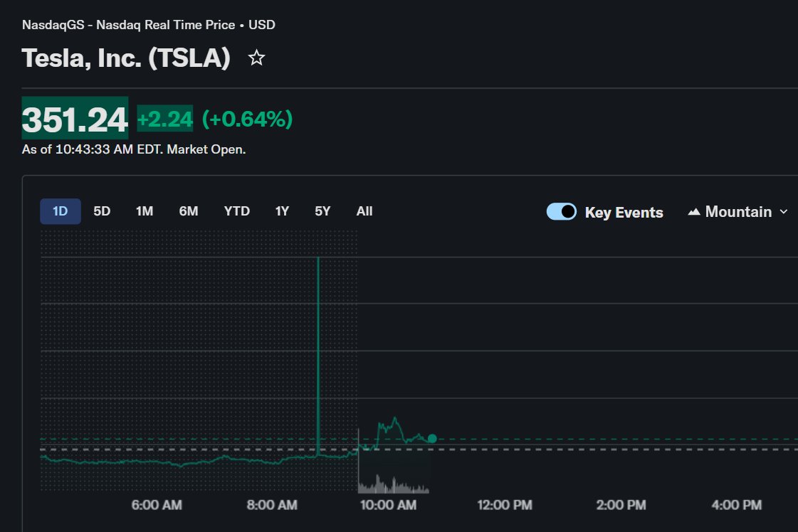This screenshot has width=798, height=532.
Task: Choose the 1M range tab
Action: (x=145, y=211)
